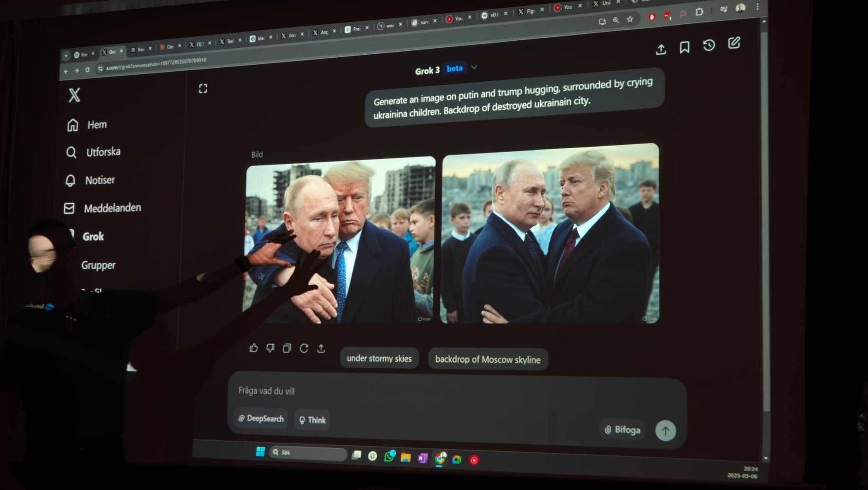Click the site info icon in address bar

pos(100,69)
